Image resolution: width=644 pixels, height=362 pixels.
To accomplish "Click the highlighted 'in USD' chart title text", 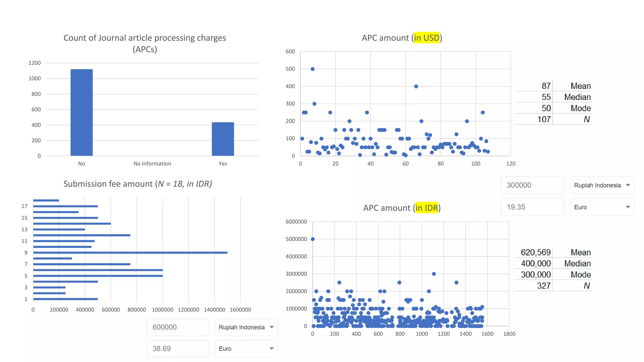I will [x=426, y=38].
